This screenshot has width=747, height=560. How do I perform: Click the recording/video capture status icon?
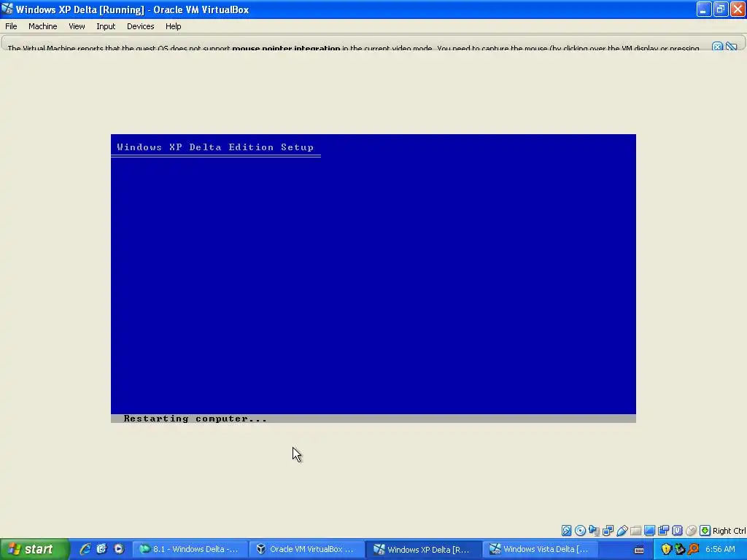point(663,531)
